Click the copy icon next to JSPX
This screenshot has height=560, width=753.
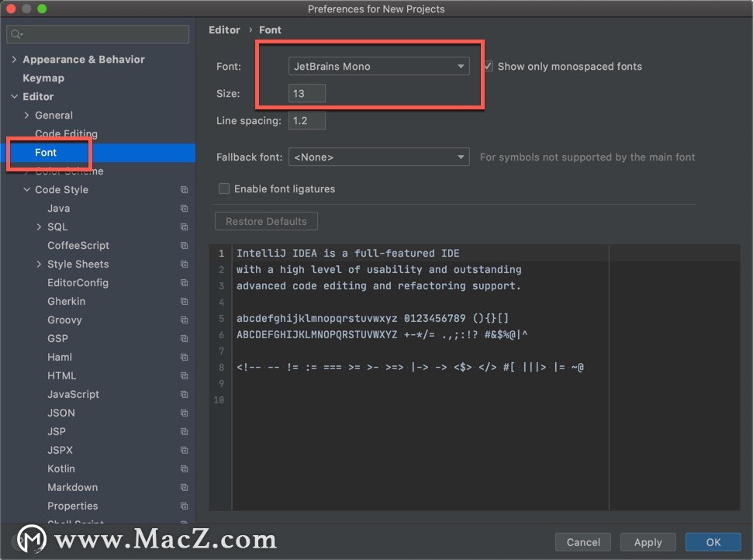(x=184, y=450)
